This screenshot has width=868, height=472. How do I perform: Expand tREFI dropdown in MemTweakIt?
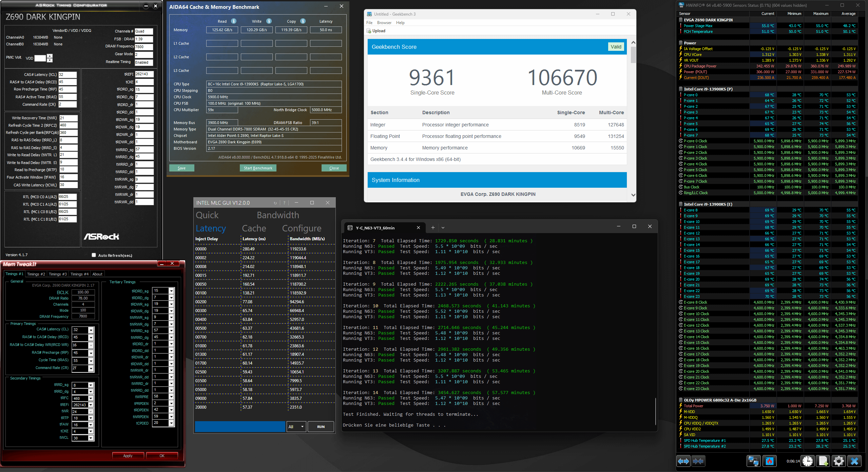[91, 405]
